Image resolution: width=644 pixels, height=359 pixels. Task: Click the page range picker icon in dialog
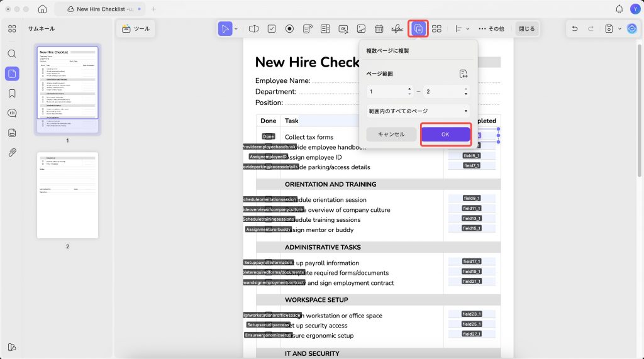coord(464,74)
